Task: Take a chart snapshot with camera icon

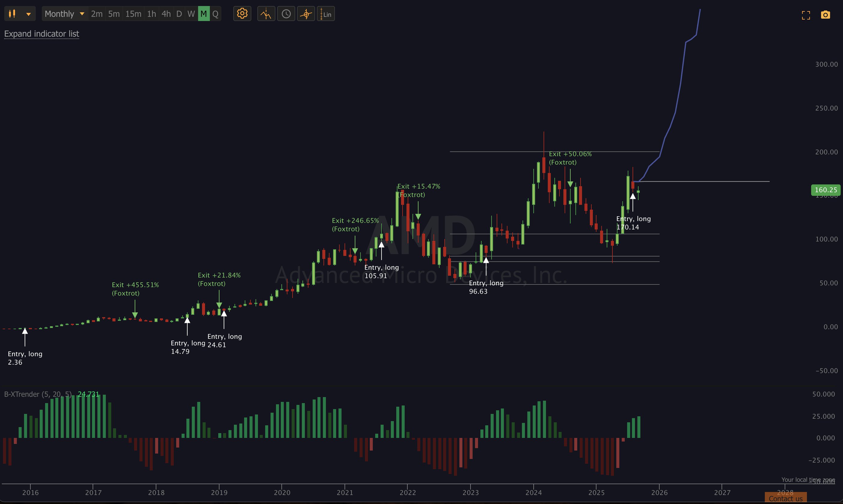Action: pos(825,15)
